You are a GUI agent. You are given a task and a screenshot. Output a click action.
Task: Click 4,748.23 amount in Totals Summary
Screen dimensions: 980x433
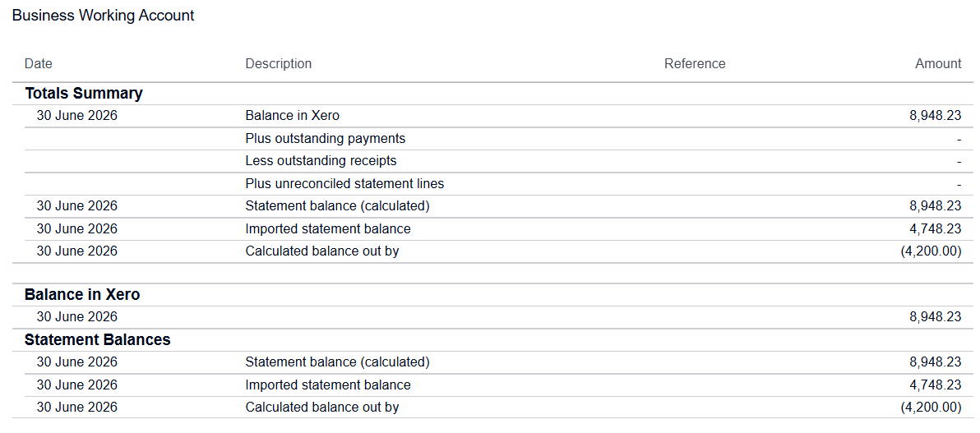pyautogui.click(x=936, y=228)
